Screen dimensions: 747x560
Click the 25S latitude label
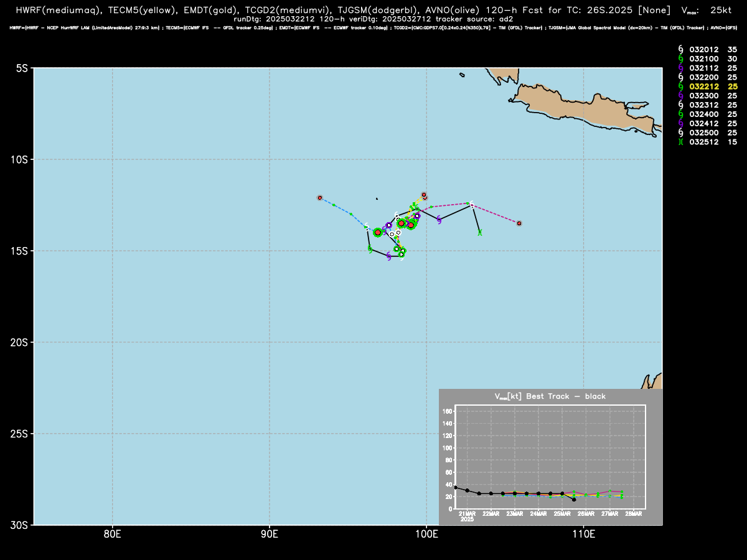tap(19, 434)
